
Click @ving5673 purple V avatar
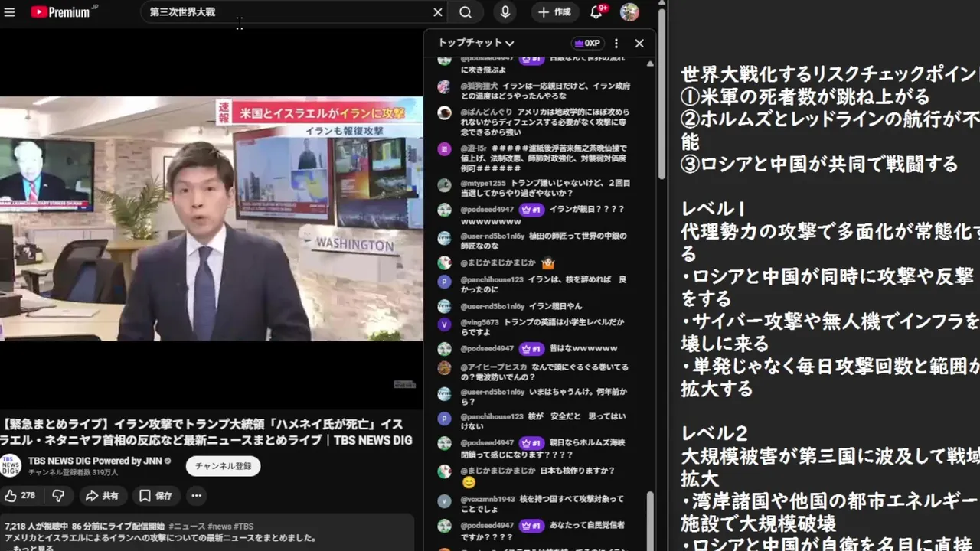(x=444, y=324)
